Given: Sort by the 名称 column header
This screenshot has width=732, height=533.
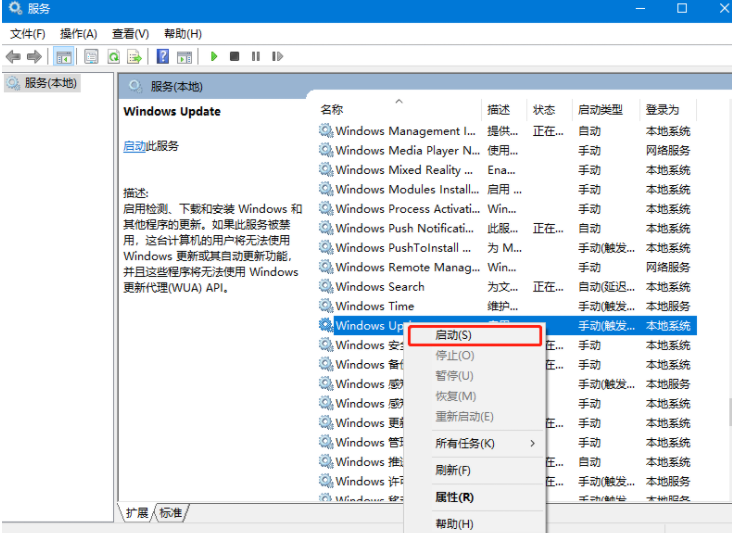Looking at the screenshot, I should (399, 110).
